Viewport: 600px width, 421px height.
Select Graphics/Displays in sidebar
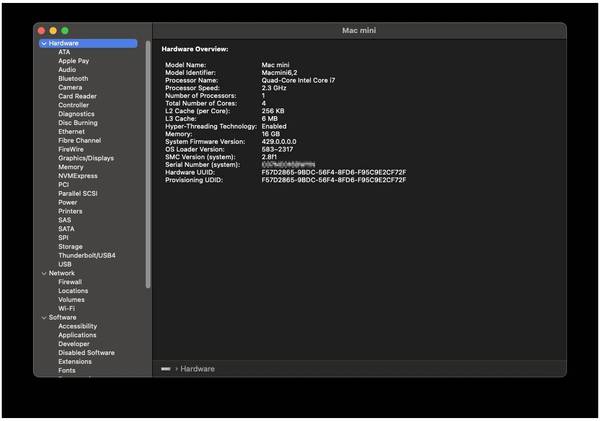pyautogui.click(x=86, y=158)
